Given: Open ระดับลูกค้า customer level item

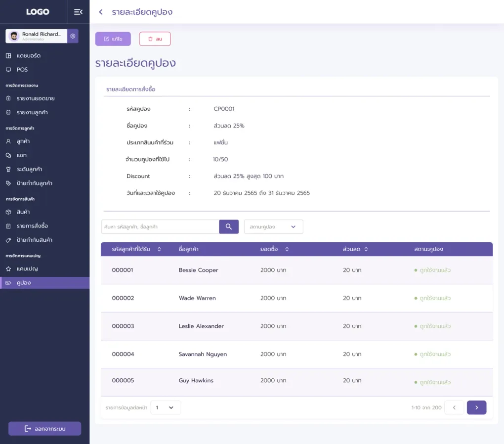Looking at the screenshot, I should [44, 169].
